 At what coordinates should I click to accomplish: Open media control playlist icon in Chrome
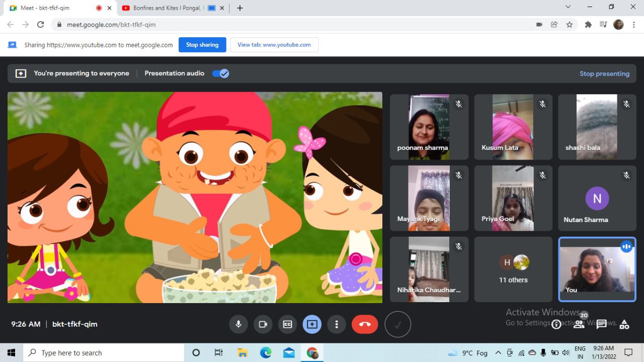coord(603,24)
